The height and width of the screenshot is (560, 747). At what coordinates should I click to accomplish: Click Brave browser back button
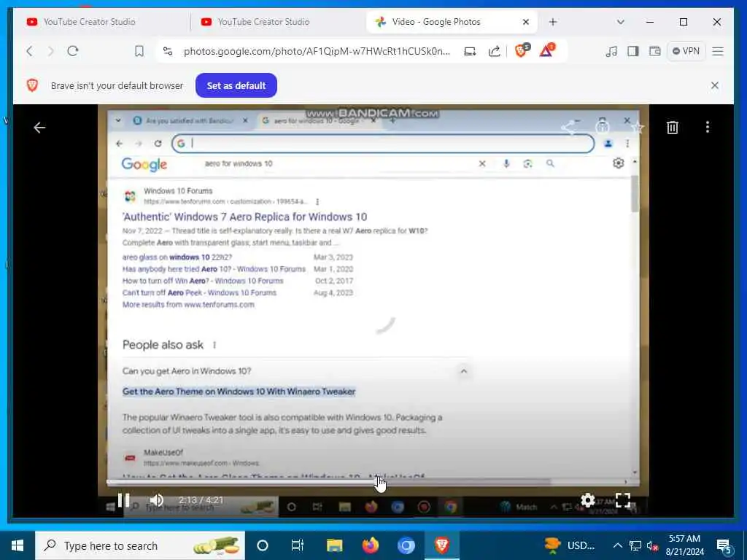29,51
